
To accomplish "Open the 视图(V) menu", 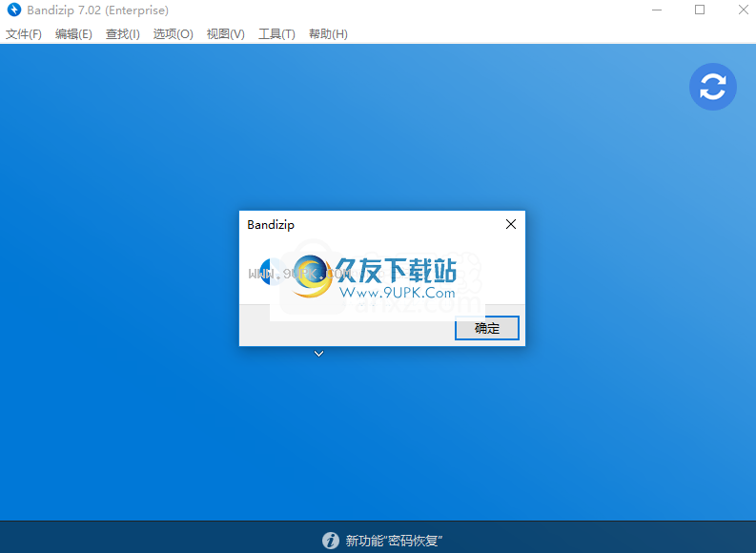I will 226,34.
